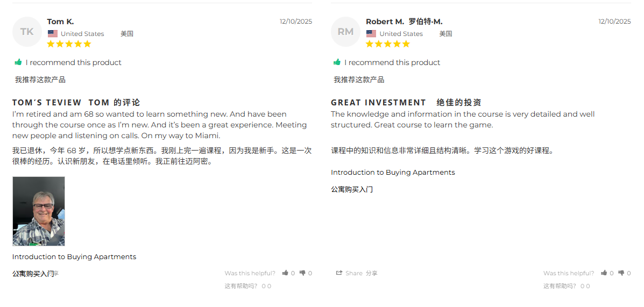The image size is (644, 307).
Task: Click the RM avatar circle
Action: 346,32
